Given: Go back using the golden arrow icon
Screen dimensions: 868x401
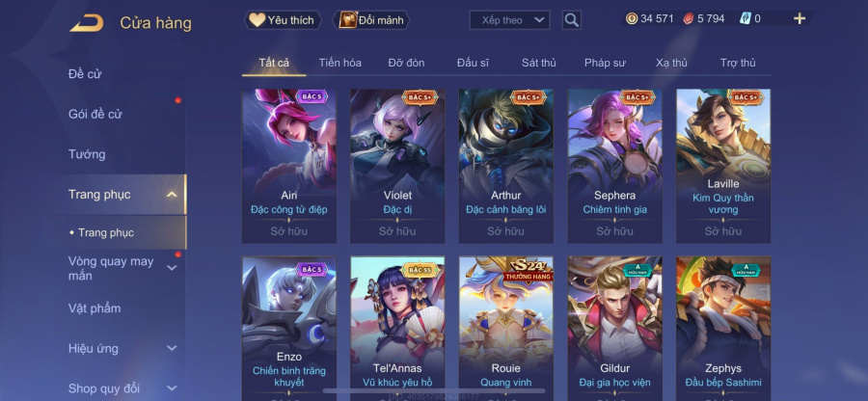Looking at the screenshot, I should (x=87, y=23).
